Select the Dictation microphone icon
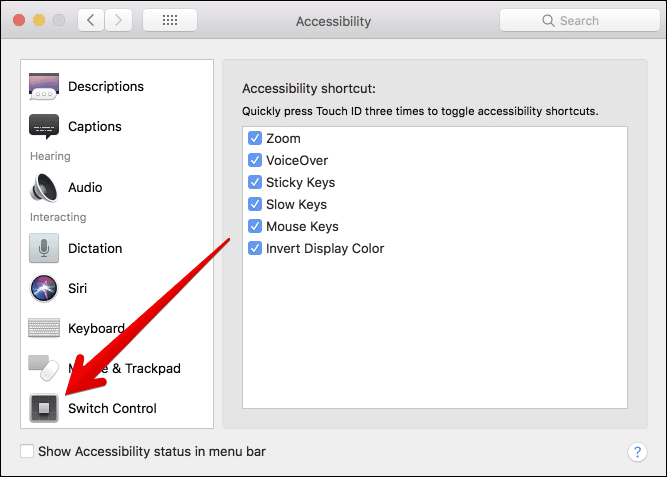The height and width of the screenshot is (477, 667). [x=44, y=248]
